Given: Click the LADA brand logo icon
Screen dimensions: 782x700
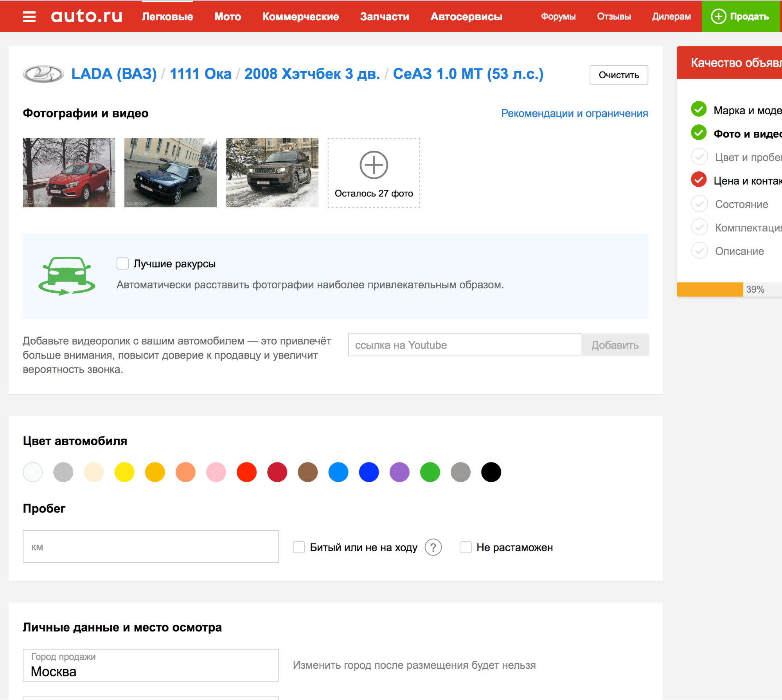Looking at the screenshot, I should click(x=43, y=74).
